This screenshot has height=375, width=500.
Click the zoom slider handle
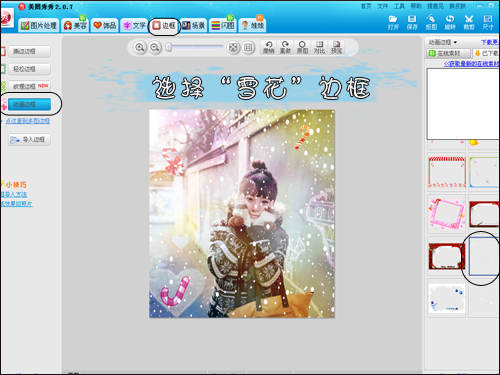[x=169, y=47]
